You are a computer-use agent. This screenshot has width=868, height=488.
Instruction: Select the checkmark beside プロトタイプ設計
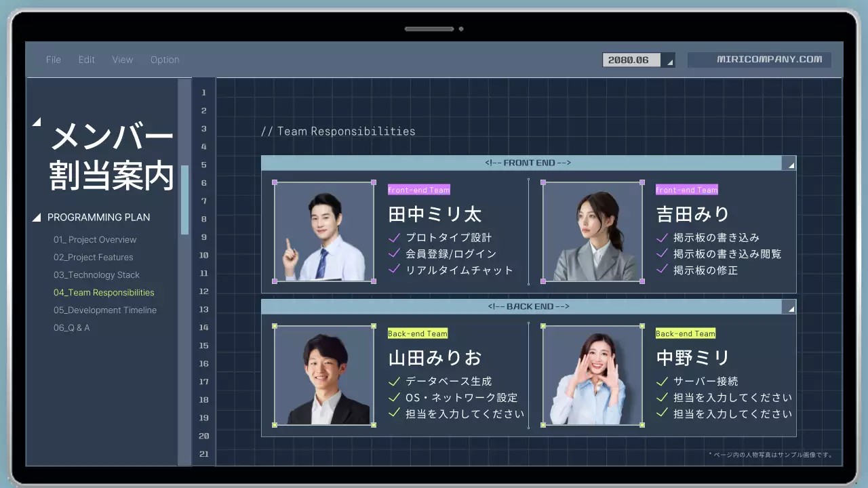tap(394, 238)
